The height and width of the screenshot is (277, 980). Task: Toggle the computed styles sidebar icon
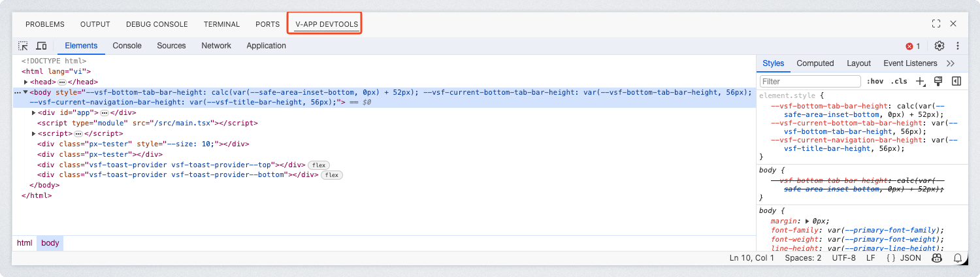tap(956, 81)
